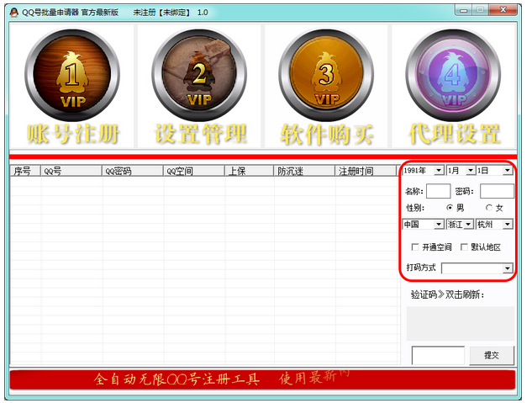This screenshot has width=532, height=403.
Task: Minimize the QQ号批量申请器 window
Action: [x=464, y=10]
